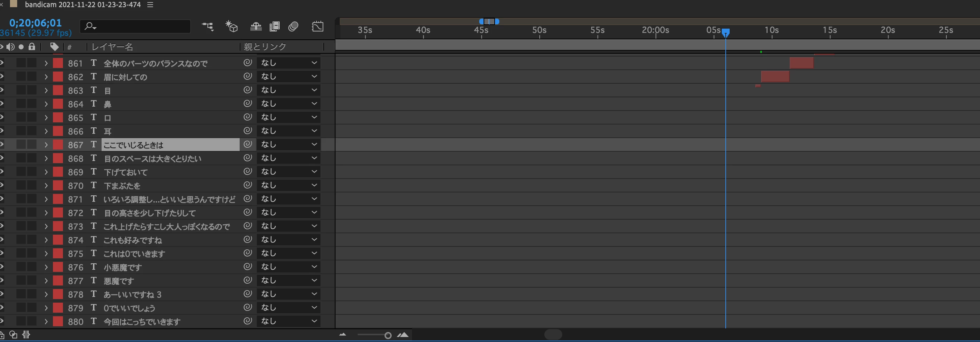Screen dimensions: 980x342
Task: Open parent dropdown for layer 878
Action: (x=288, y=294)
